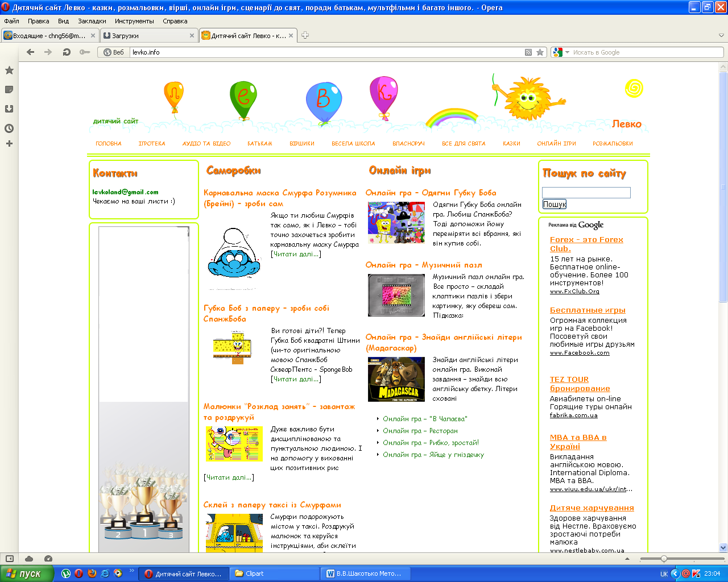
Task: Open link Онлайн гра - Ресторан
Action: (x=420, y=431)
